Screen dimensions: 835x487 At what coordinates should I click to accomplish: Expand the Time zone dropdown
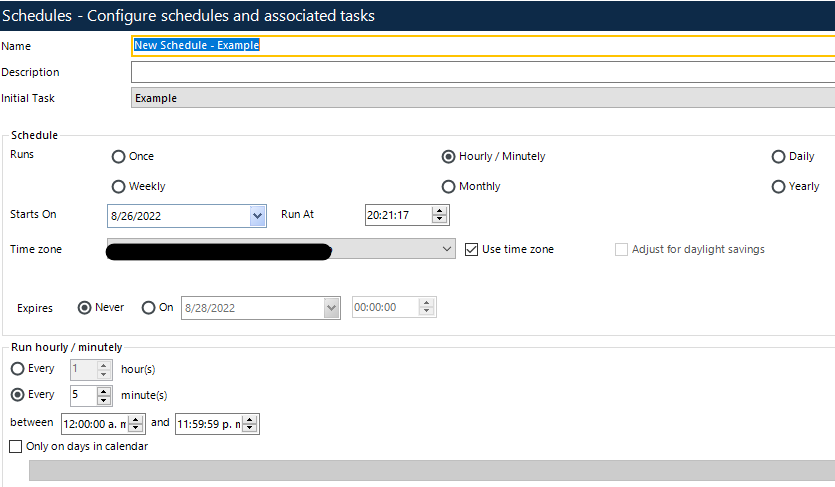447,250
